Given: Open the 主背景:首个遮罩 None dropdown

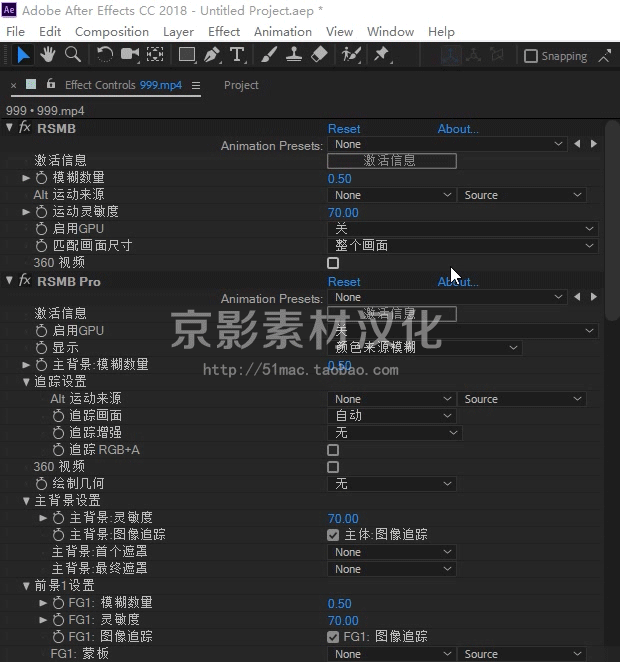Looking at the screenshot, I should 392,552.
